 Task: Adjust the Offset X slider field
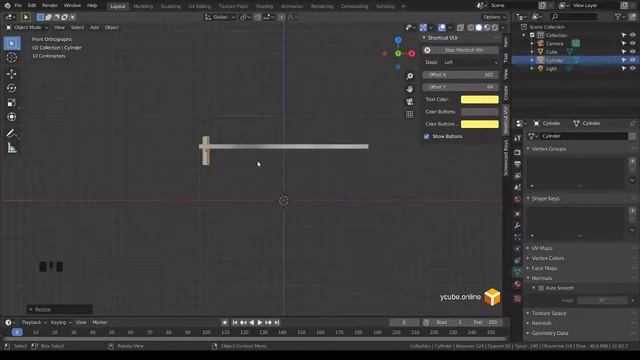pyautogui.click(x=460, y=75)
